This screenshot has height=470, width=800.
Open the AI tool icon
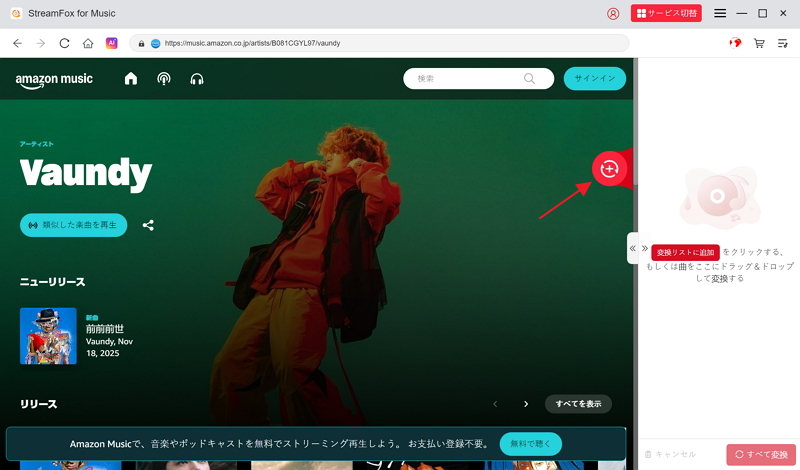pos(112,43)
